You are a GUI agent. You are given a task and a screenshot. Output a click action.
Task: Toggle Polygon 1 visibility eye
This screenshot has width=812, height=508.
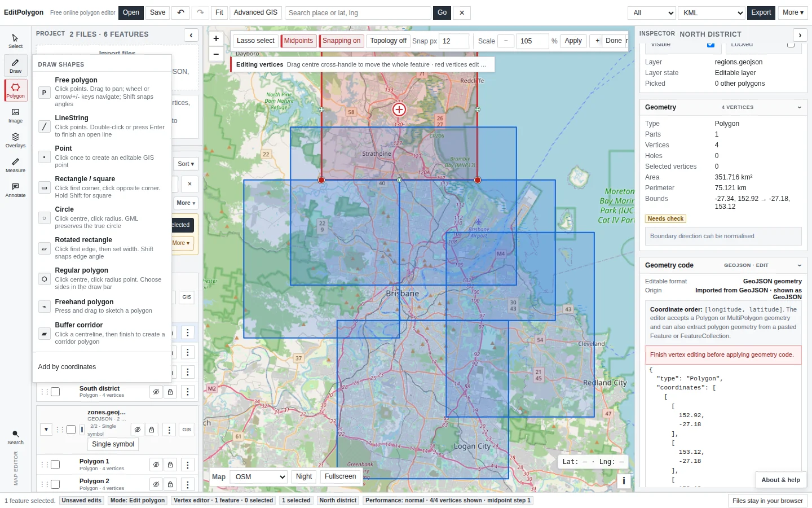(156, 465)
